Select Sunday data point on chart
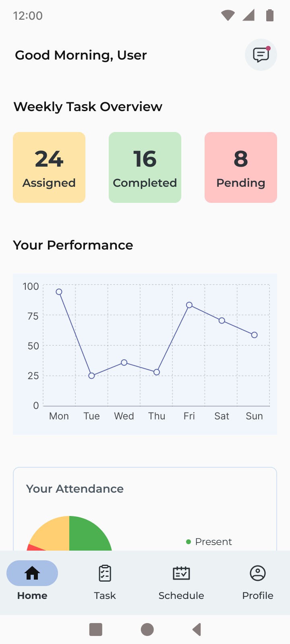Screen dimensions: 290x644 coord(254,335)
